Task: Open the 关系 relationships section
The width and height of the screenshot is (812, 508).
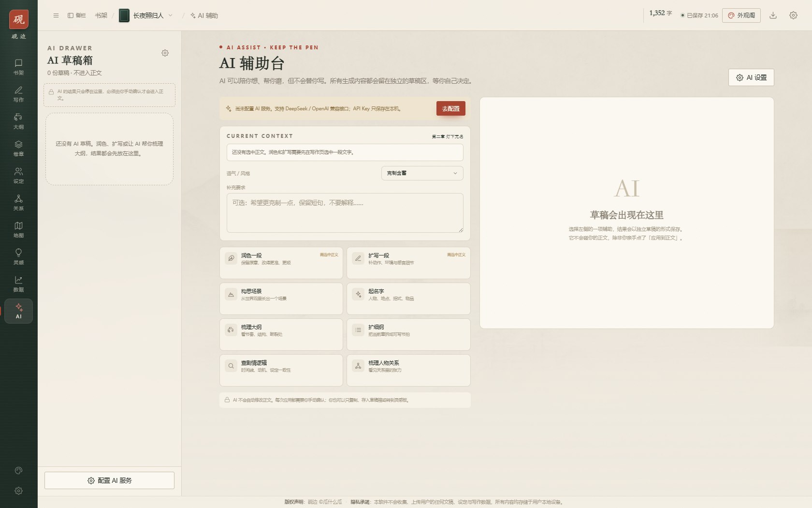Action: pos(18,202)
